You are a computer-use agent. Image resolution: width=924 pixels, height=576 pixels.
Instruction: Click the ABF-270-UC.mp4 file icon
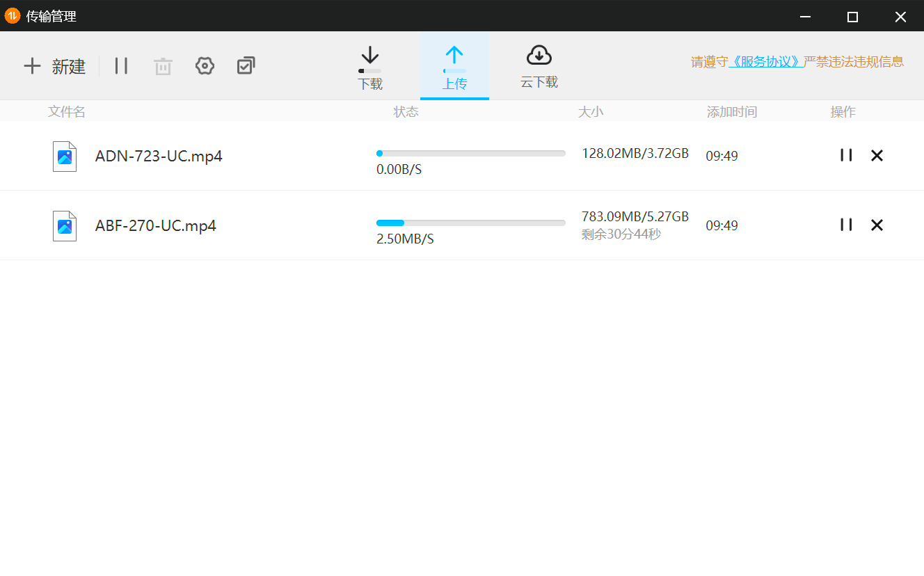65,225
